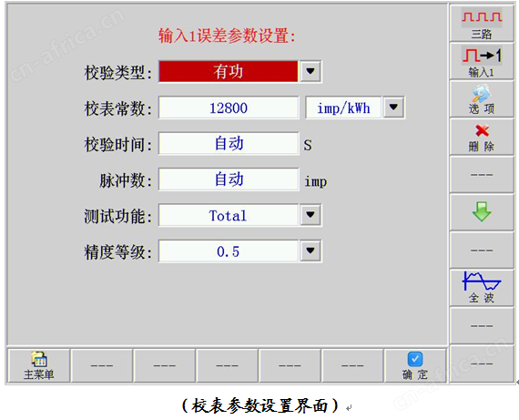Image resolution: width=519 pixels, height=420 pixels.
Task: Open the imp/kWh unit dropdown arrow
Action: point(393,107)
